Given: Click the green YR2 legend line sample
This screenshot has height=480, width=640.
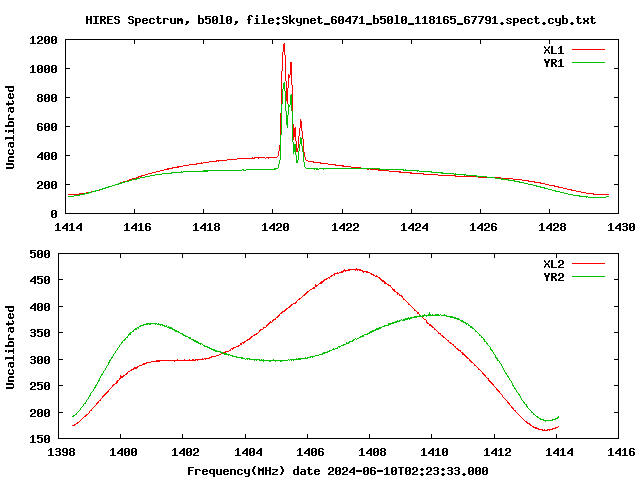Looking at the screenshot, I should [x=588, y=277].
